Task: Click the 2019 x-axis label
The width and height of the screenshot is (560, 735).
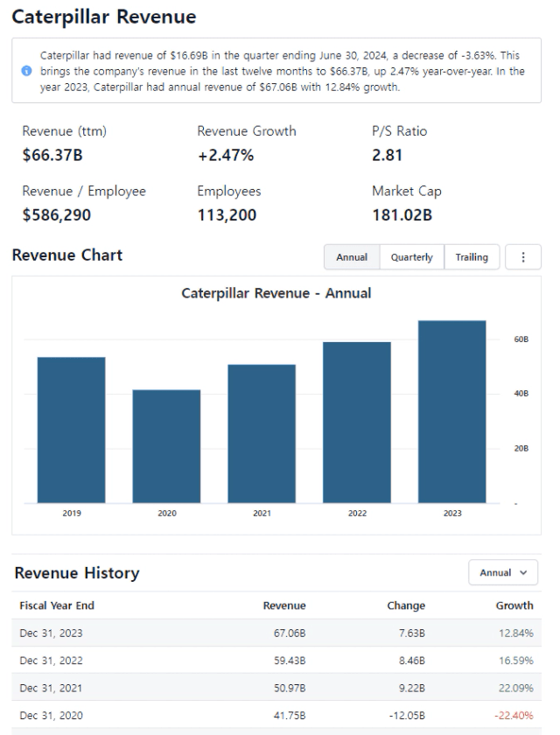Action: 72,514
